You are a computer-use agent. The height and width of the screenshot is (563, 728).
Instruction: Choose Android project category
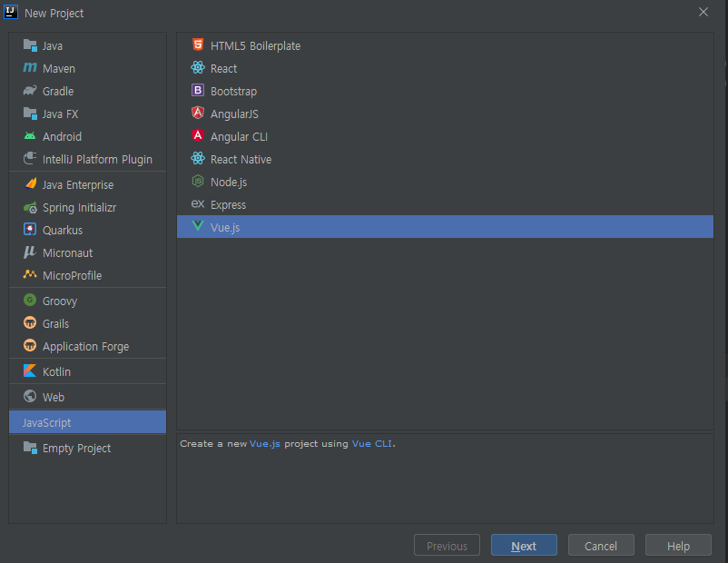click(x=87, y=137)
